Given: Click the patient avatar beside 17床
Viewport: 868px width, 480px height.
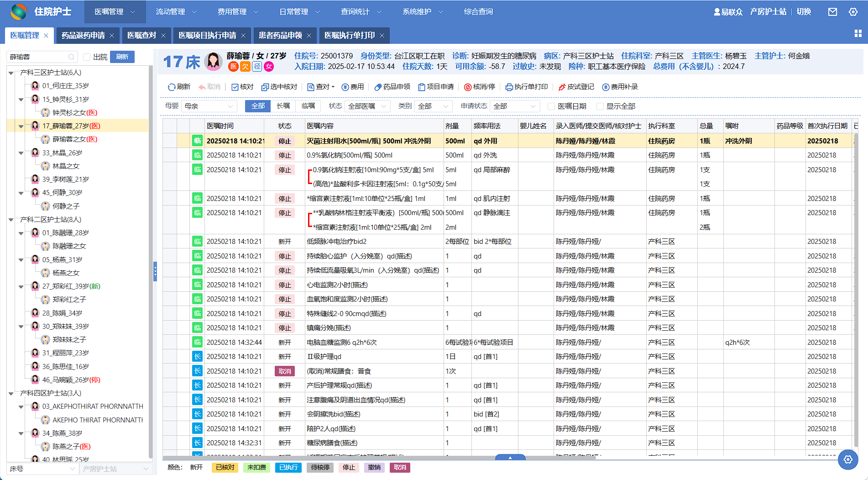Looking at the screenshot, I should pos(213,62).
